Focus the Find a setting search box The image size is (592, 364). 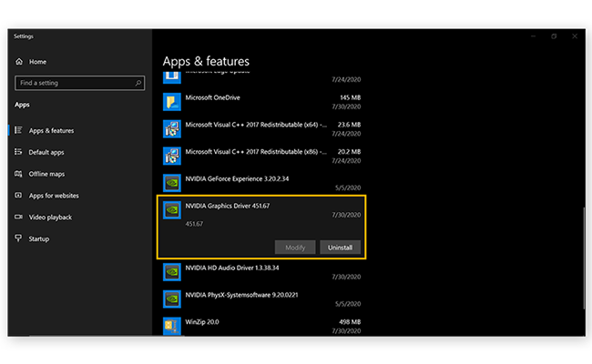point(79,83)
